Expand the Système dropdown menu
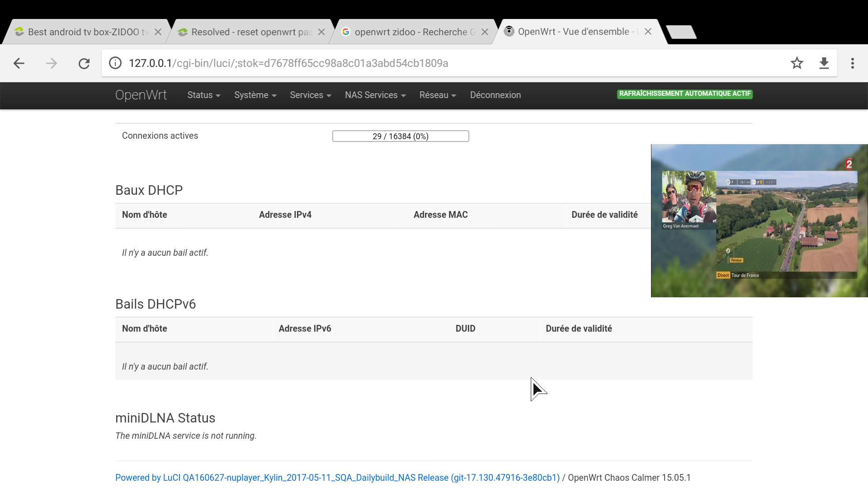The height and width of the screenshot is (488, 868). coord(255,95)
